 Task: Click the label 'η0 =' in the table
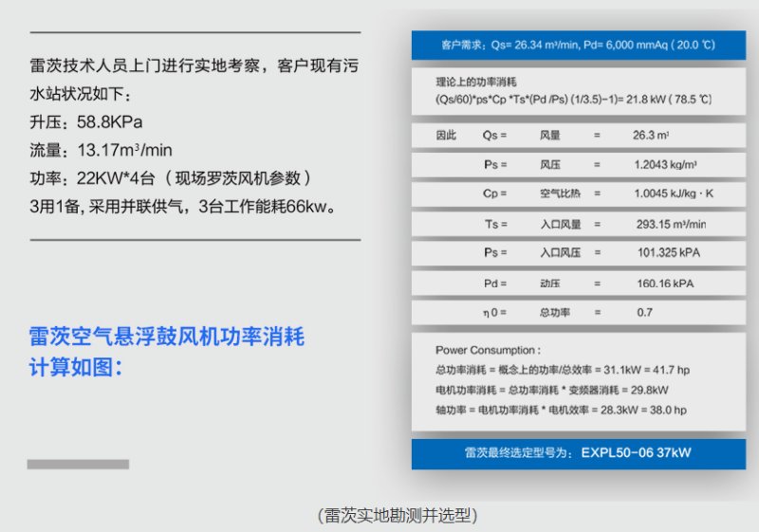click(x=494, y=312)
